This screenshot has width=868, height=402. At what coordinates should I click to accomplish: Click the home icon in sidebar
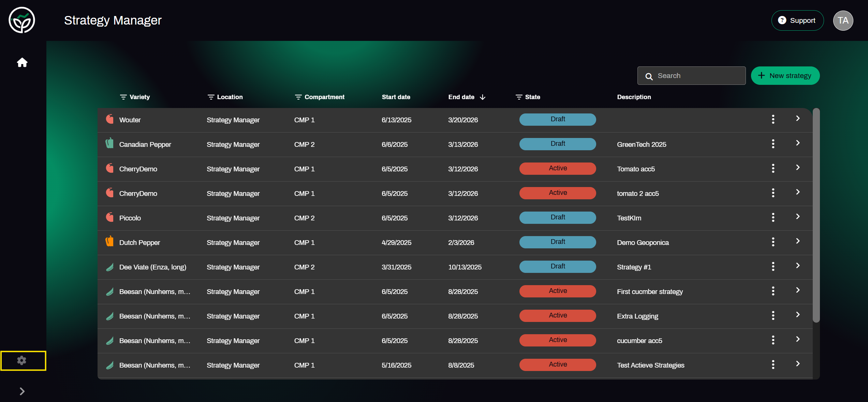(x=22, y=63)
